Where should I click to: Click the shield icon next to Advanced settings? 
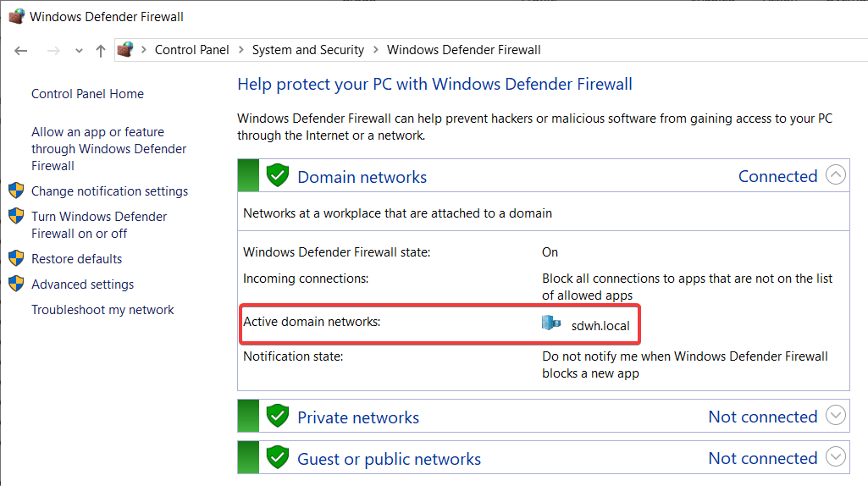[16, 284]
